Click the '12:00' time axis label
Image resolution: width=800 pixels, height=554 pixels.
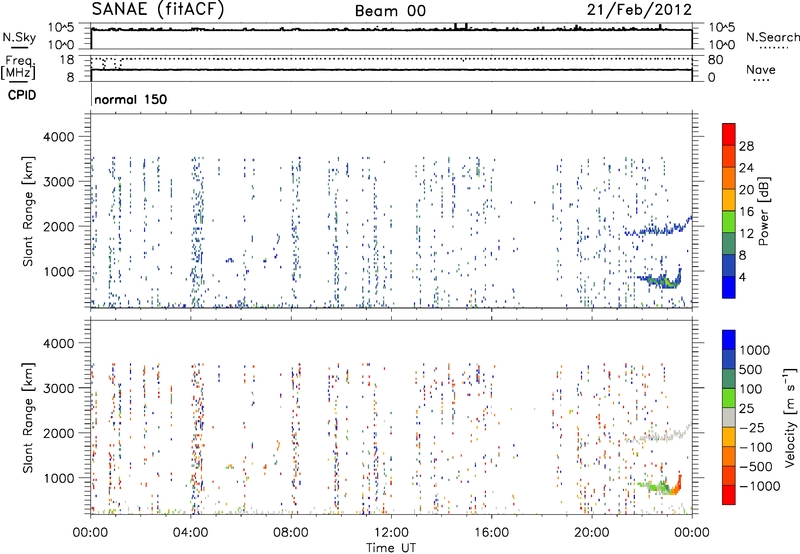[391, 533]
